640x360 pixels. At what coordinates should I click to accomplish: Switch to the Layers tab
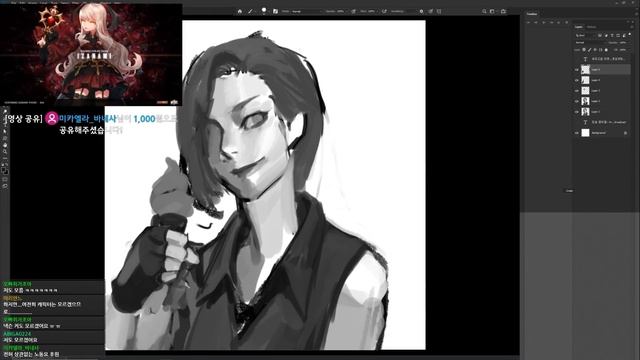tap(579, 27)
